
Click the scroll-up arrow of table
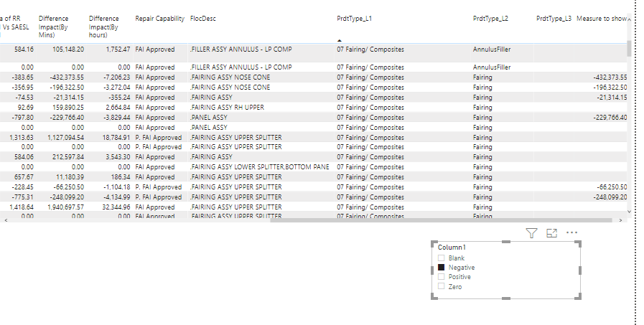coord(629,19)
